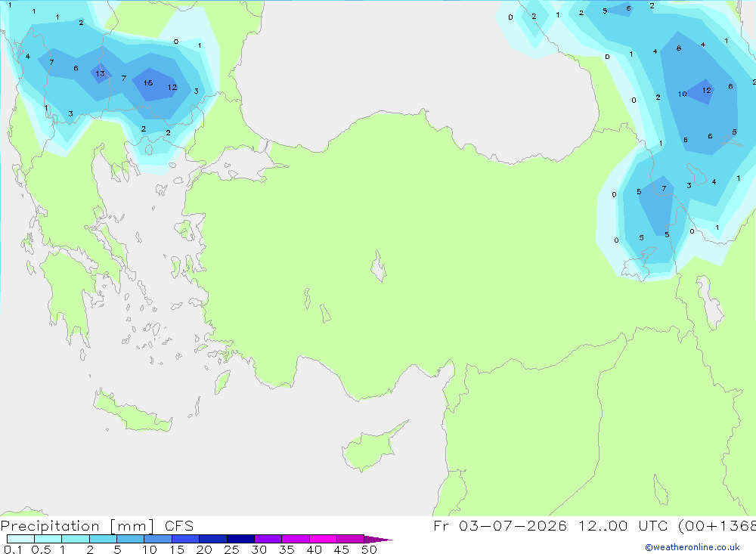Click the legend label '40'
Viewport: 756px width, 554px height.
pyautogui.click(x=314, y=549)
